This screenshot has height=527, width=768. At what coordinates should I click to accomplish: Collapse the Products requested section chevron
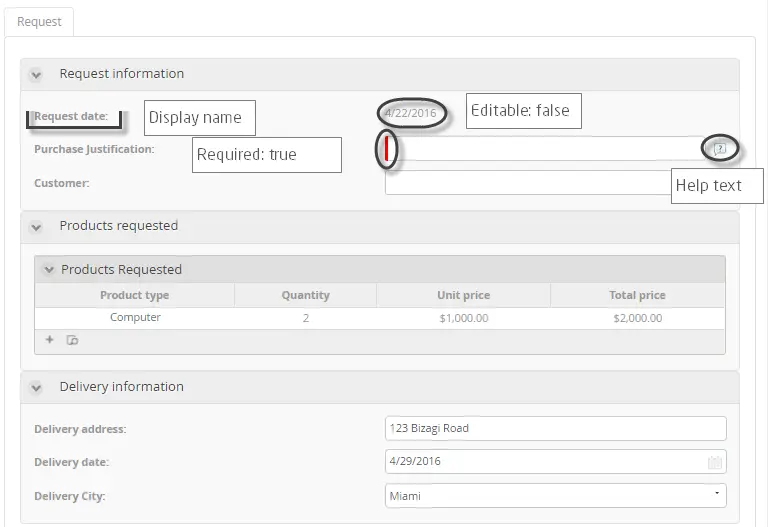[x=36, y=227]
